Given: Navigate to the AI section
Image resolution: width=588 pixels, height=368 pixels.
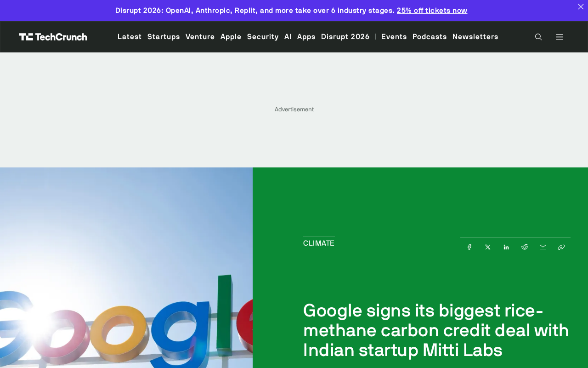Looking at the screenshot, I should [288, 37].
